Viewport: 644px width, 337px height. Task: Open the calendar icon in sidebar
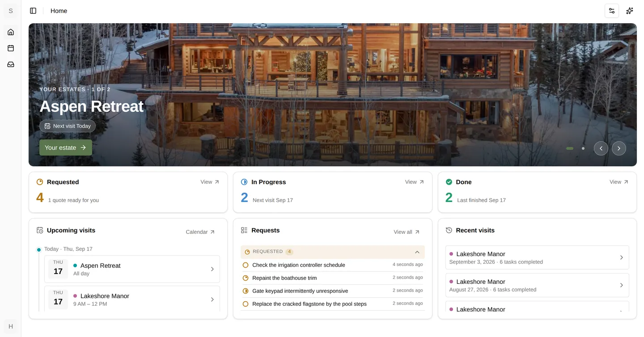click(11, 48)
